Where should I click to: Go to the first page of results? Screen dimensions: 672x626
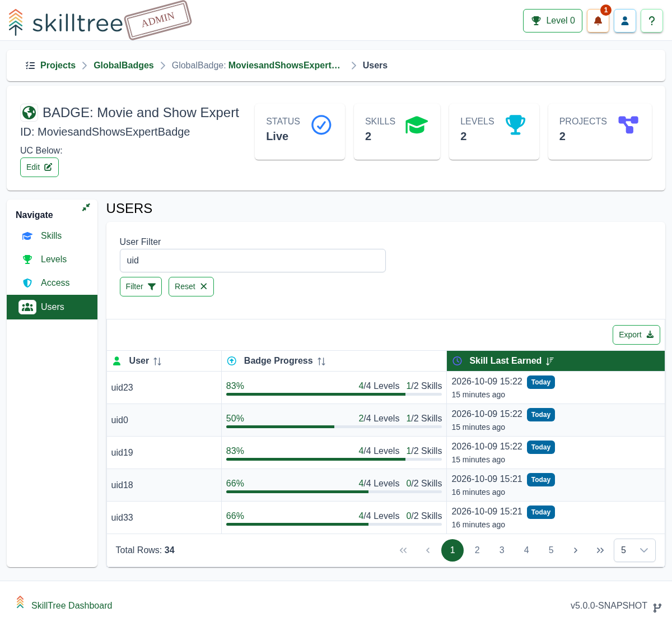[403, 550]
